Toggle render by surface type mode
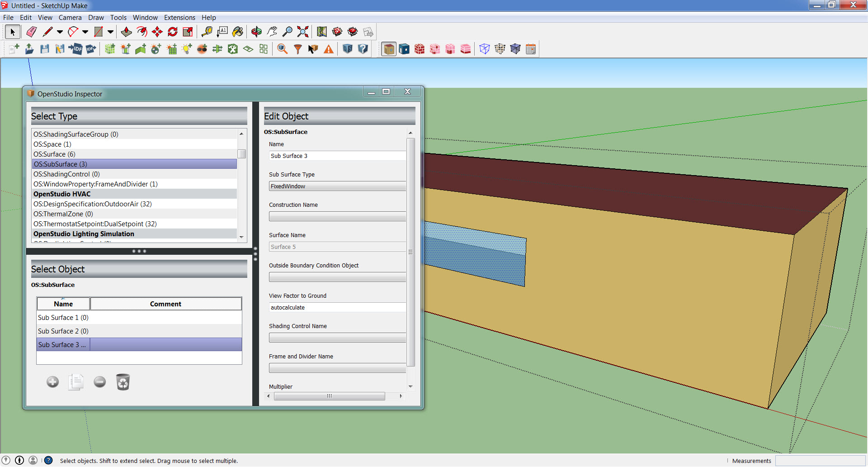 pos(388,49)
